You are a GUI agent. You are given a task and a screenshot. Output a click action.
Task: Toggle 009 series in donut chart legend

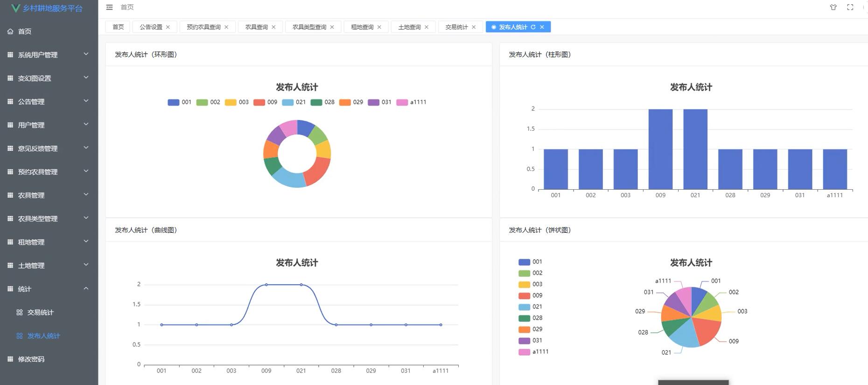click(265, 102)
